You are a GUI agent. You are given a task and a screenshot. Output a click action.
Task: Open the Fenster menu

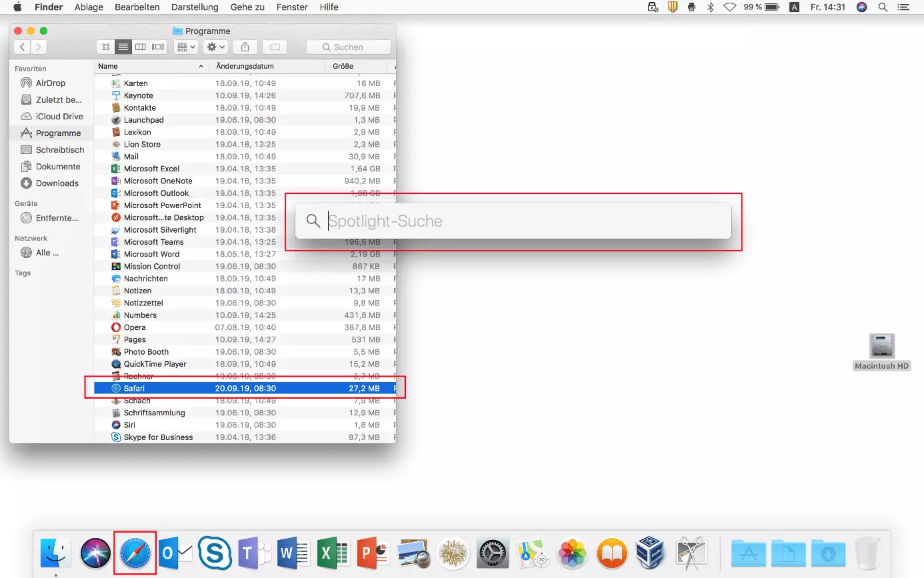tap(292, 7)
